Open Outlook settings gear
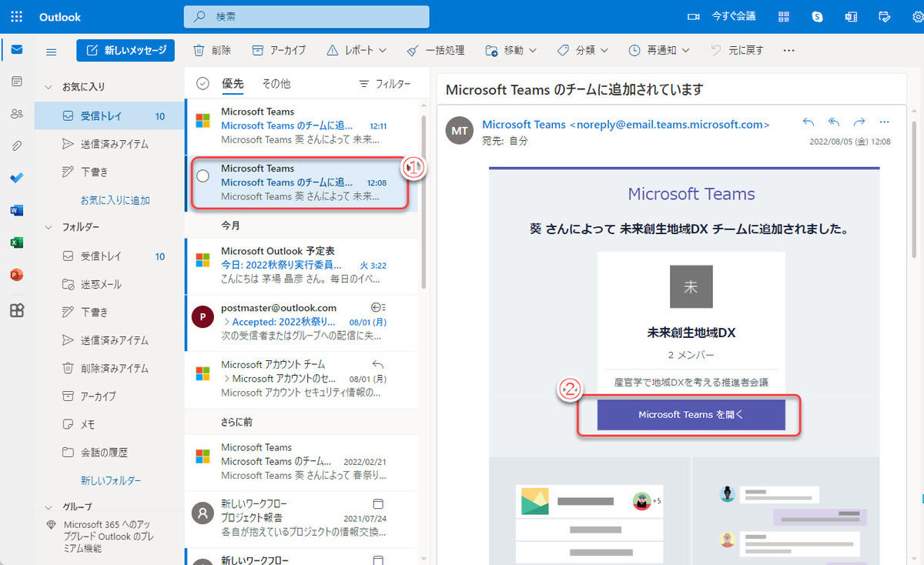 917,16
